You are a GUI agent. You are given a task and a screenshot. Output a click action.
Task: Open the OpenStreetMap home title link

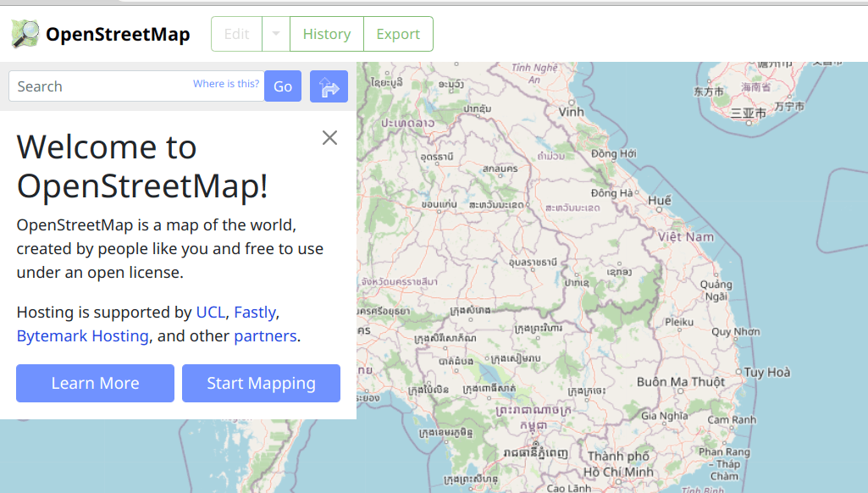(118, 35)
